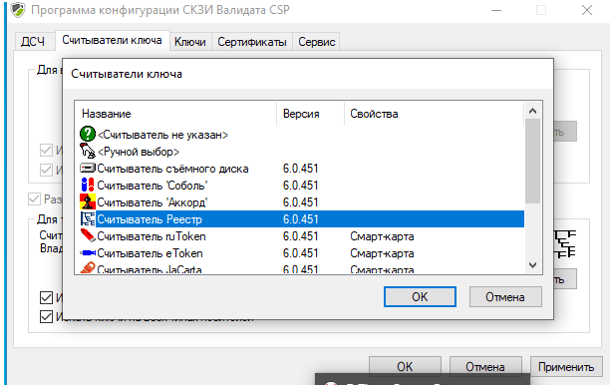
Task: Open the Сертификаты tab
Action: [252, 42]
